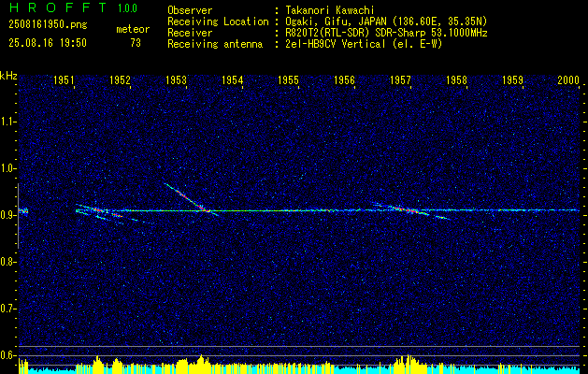Click the diagonal meteor echo near 1953
This screenshot has width=588, height=374.
click(x=192, y=199)
